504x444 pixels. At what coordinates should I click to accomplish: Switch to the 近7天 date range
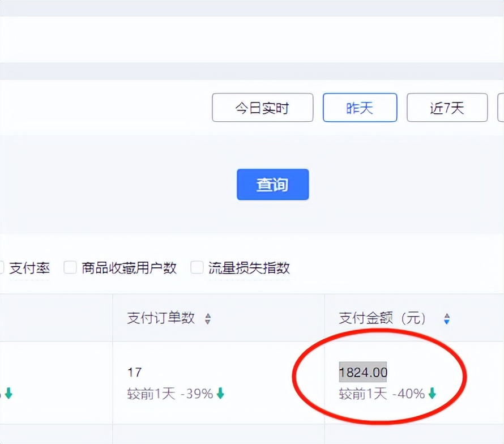pos(447,108)
